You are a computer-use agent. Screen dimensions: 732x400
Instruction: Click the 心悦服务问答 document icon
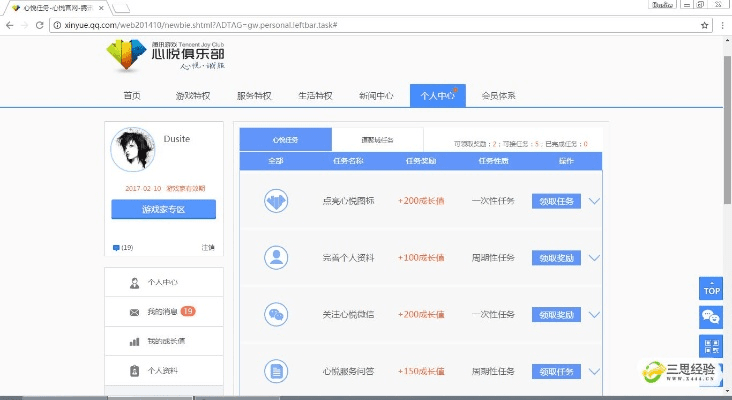coord(276,372)
